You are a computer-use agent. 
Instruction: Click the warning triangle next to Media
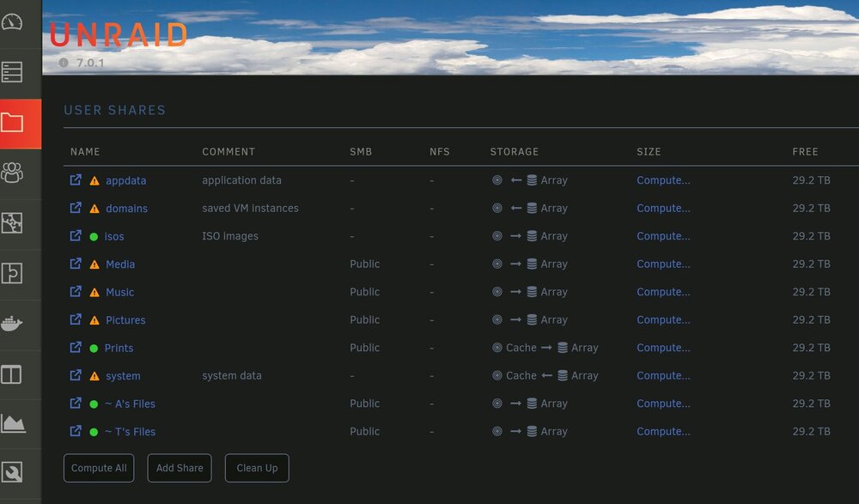coord(94,264)
